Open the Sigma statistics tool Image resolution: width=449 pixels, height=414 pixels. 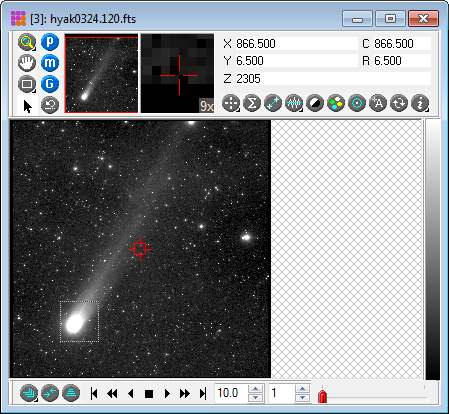pyautogui.click(x=252, y=103)
